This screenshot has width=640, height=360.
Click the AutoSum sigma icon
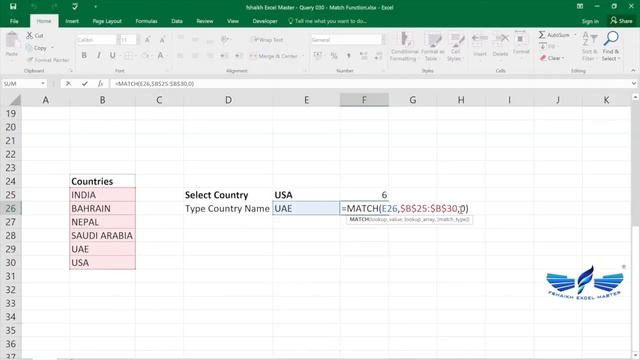point(542,35)
